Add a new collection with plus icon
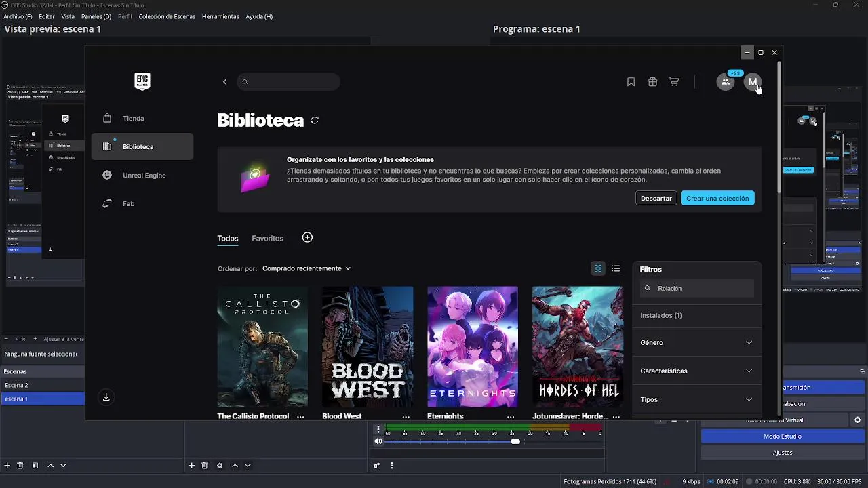Image resolution: width=868 pixels, height=488 pixels. point(307,237)
